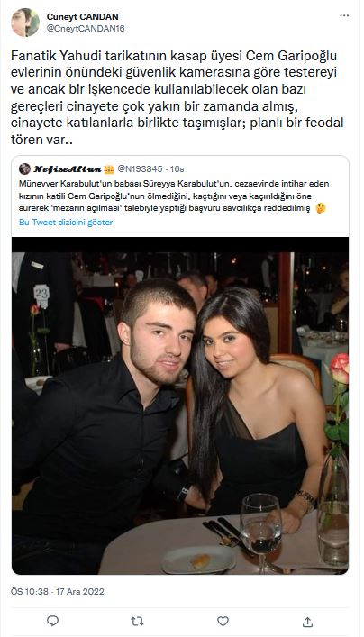The width and height of the screenshot is (364, 637).
Task: Open quoted tweet text about Münevver Karabulut
Action: 172,196
